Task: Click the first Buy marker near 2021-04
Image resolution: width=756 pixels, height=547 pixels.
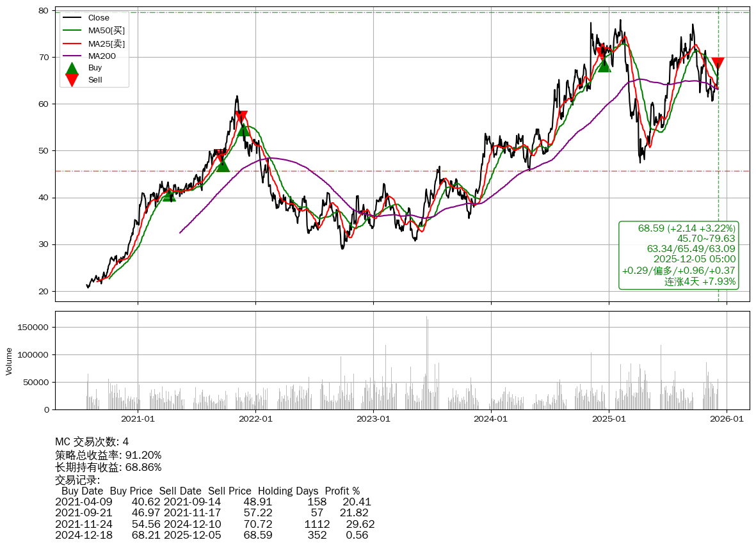Action: 168,196
